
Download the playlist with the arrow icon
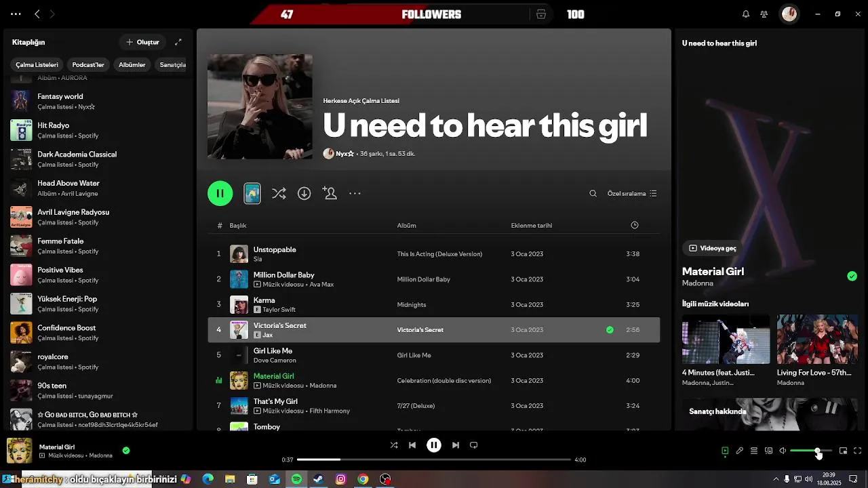pyautogui.click(x=304, y=193)
